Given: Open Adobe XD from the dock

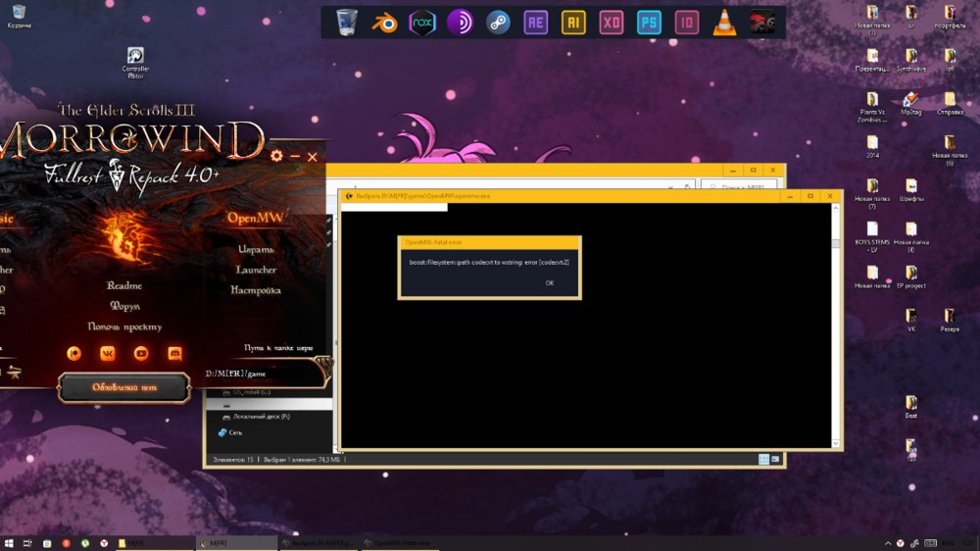Looking at the screenshot, I should click(612, 23).
